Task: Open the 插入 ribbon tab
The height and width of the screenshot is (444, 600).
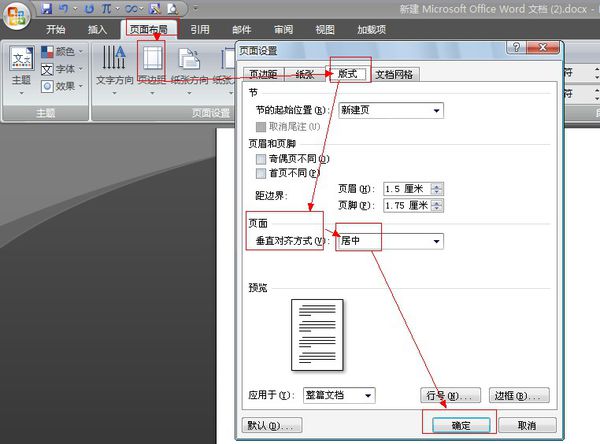Action: tap(97, 29)
